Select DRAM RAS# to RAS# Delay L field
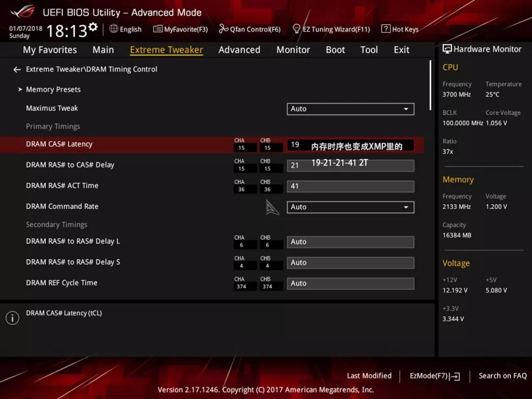This screenshot has width=532, height=399. [350, 242]
